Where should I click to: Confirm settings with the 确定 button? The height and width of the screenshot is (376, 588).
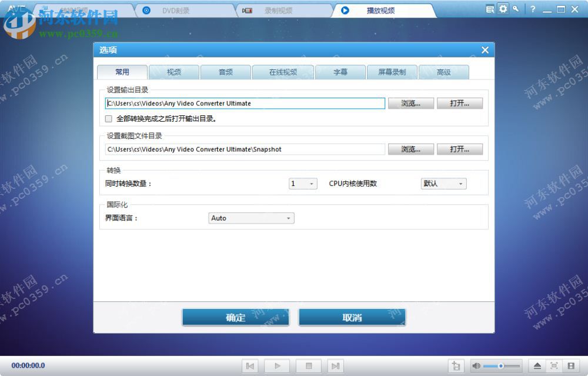(235, 317)
